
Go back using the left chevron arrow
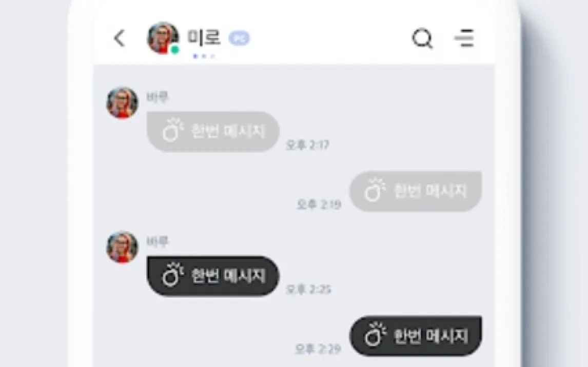tap(120, 38)
